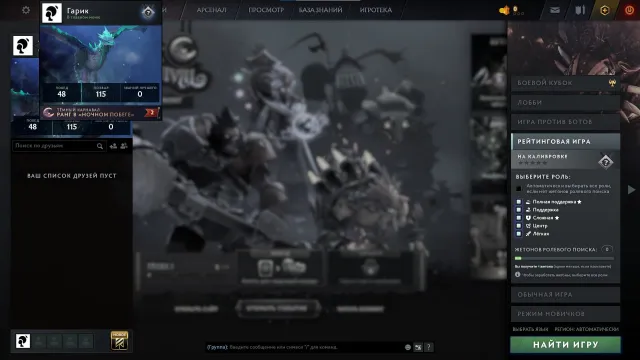The image size is (640, 360).
Task: Open the Регион: Автоматически region selector
Action: [587, 329]
